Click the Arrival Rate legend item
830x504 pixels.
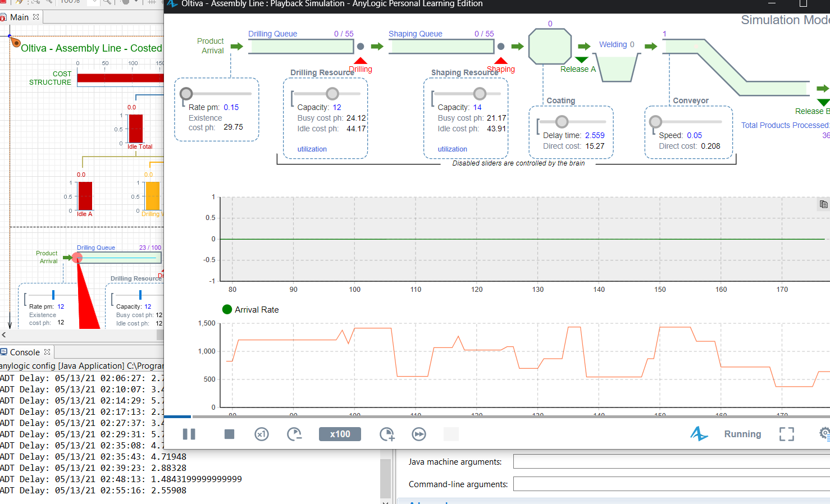click(x=250, y=309)
